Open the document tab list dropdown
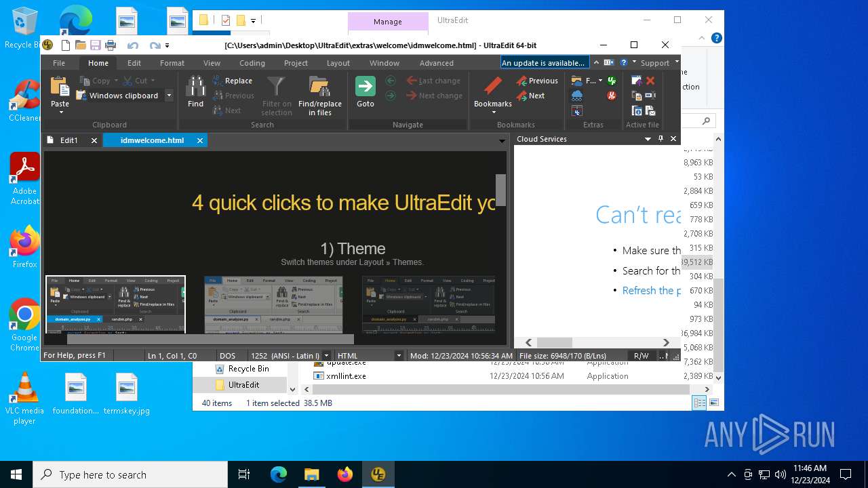The image size is (868, 488). [x=502, y=140]
